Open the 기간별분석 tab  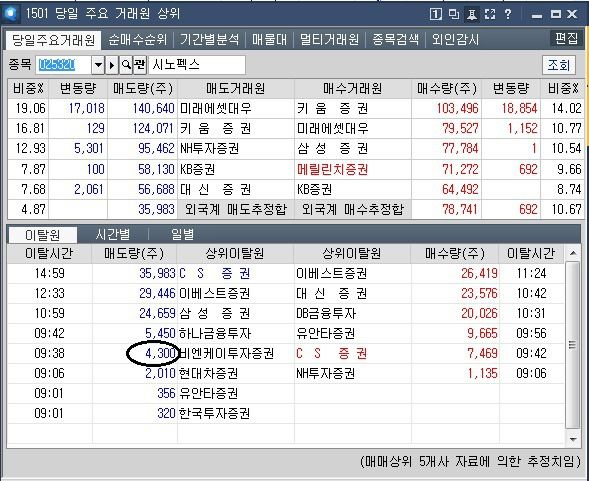(x=209, y=40)
